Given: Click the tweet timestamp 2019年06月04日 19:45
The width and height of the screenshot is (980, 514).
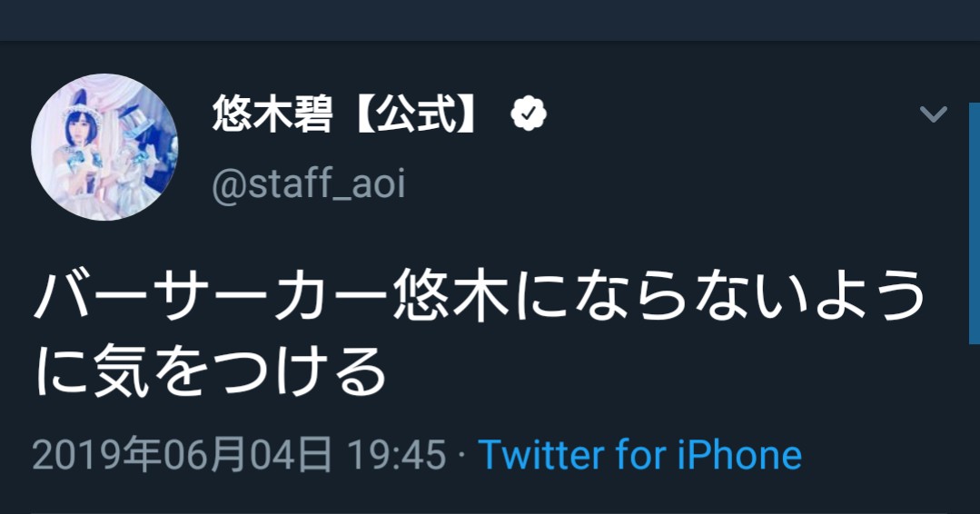Looking at the screenshot, I should 239,454.
